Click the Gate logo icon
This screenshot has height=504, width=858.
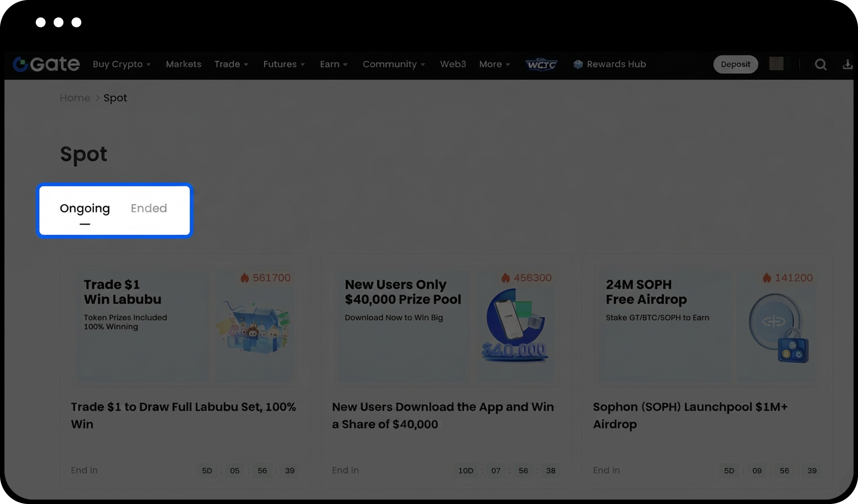(21, 64)
